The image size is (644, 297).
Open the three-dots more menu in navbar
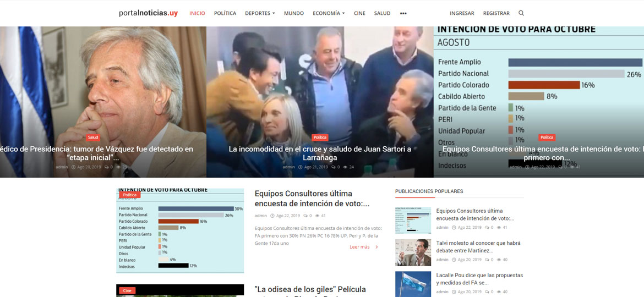[x=403, y=13]
